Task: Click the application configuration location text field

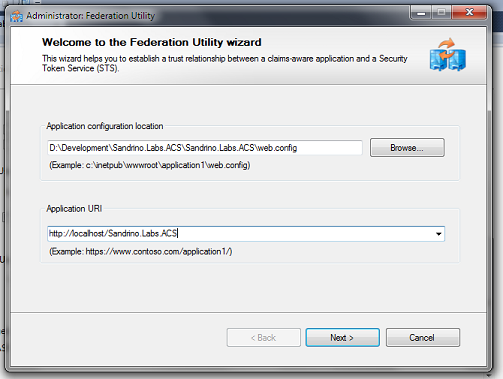Action: [205, 148]
